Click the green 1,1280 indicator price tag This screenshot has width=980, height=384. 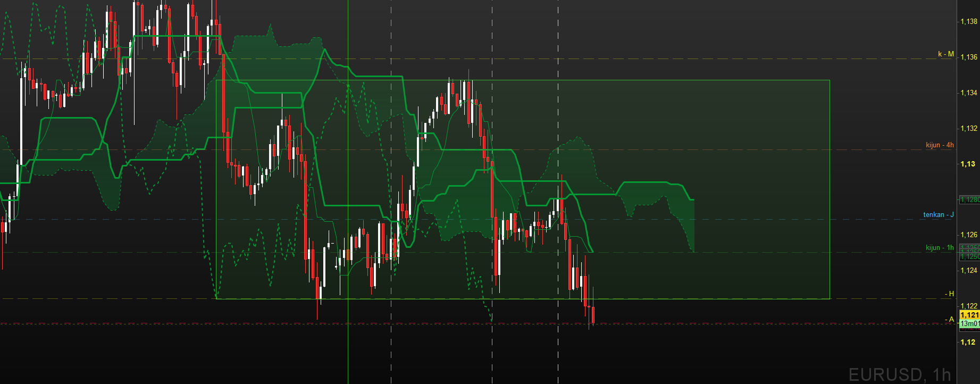click(969, 200)
